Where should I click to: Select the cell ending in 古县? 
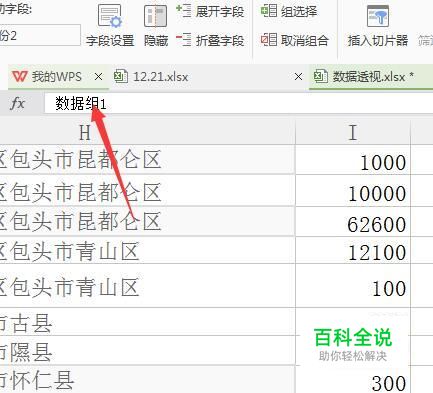(x=147, y=322)
